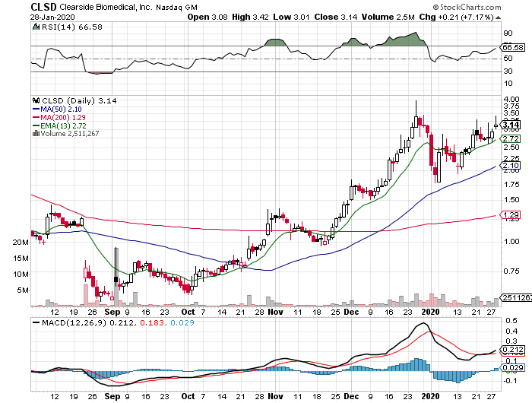Click the 1.29 MA(200) price tag
This screenshot has height=403, width=532.
(511, 217)
